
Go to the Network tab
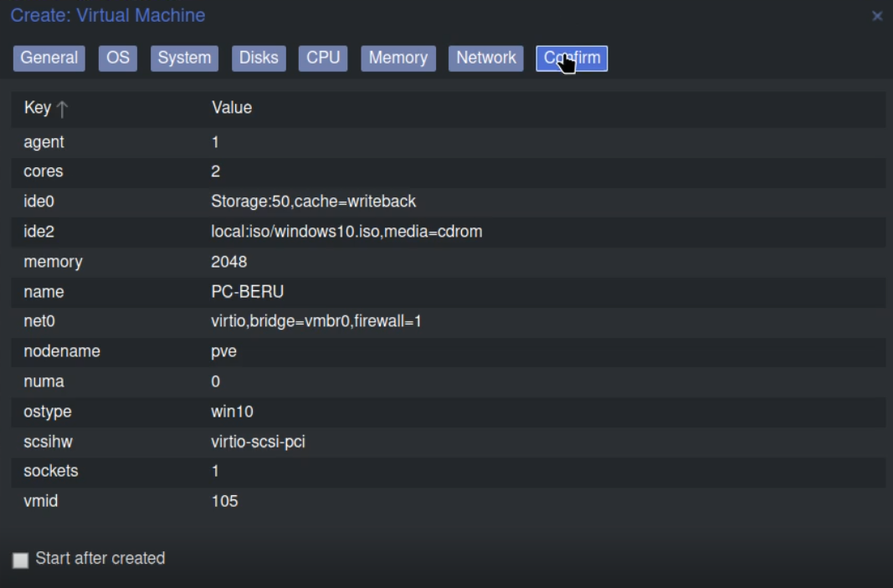click(486, 58)
